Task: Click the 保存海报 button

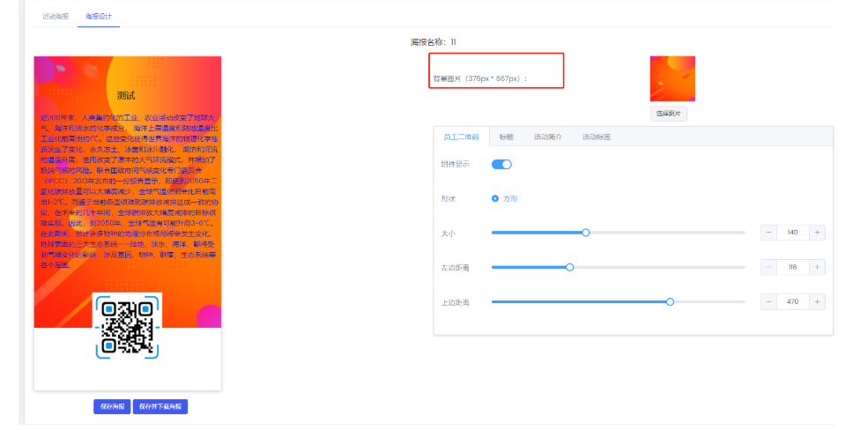Action: [x=112, y=406]
